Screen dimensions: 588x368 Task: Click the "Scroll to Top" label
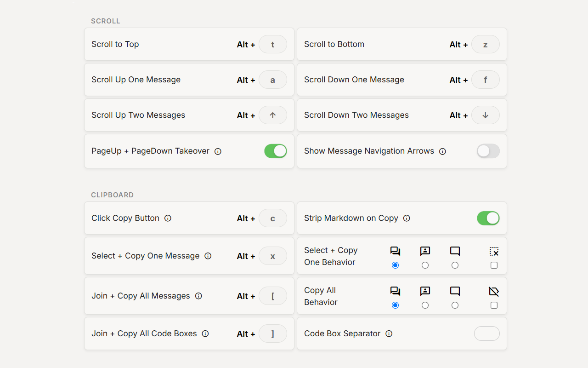pos(115,44)
